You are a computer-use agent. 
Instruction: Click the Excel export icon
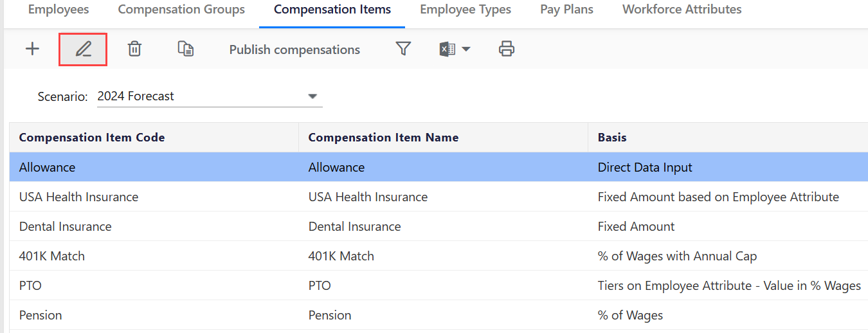448,49
